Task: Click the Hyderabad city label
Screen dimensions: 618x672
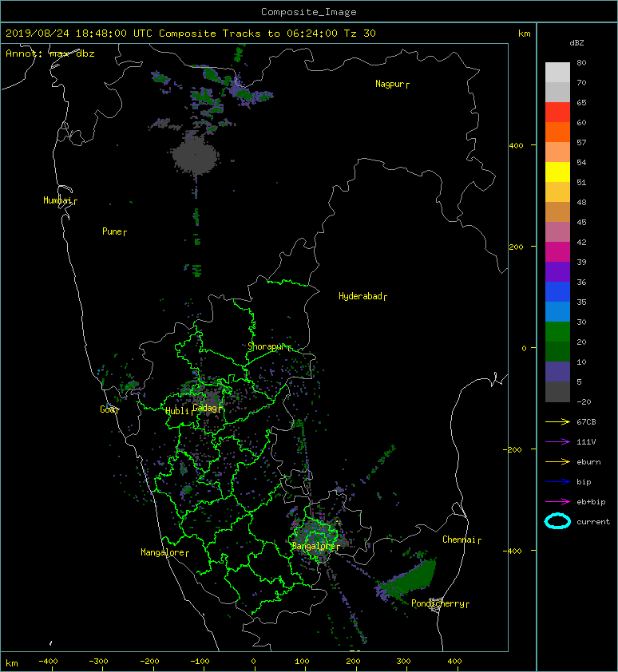Action: (360, 297)
